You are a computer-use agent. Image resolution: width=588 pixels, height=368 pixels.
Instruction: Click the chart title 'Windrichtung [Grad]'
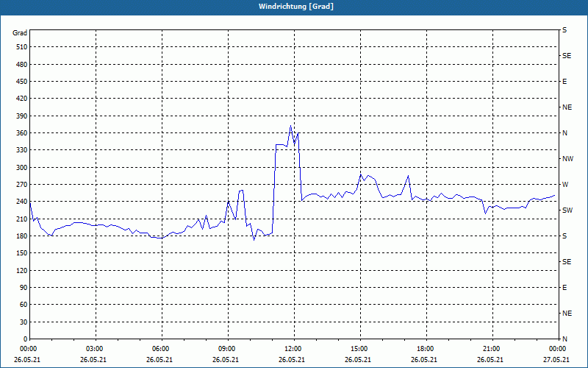click(296, 7)
